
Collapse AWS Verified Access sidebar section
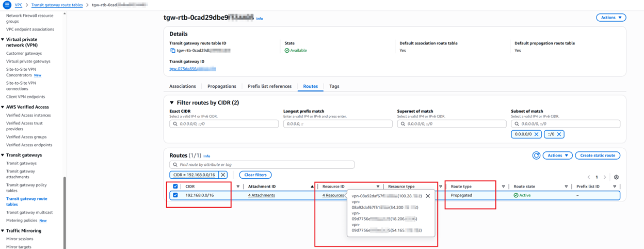click(x=3, y=107)
